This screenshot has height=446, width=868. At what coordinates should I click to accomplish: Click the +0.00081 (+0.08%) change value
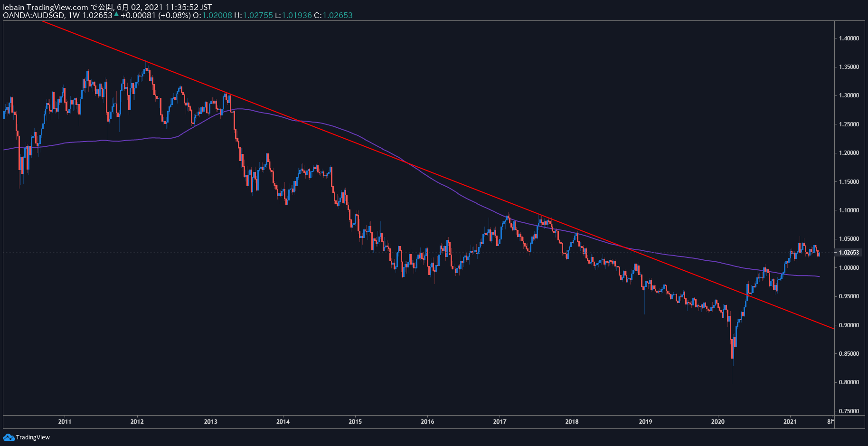click(156, 15)
